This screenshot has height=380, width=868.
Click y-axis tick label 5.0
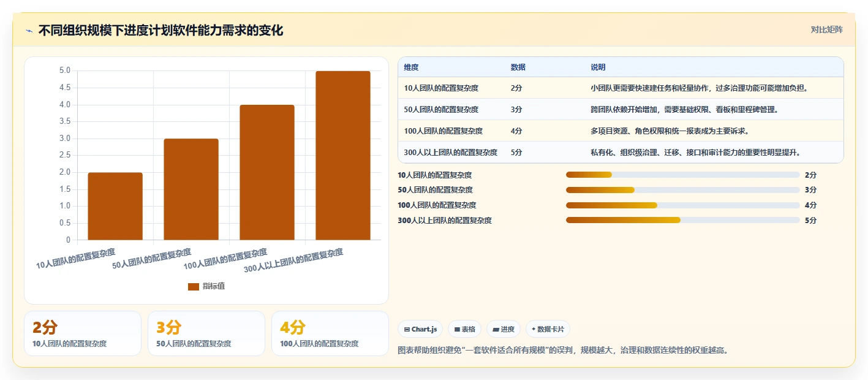(x=65, y=70)
